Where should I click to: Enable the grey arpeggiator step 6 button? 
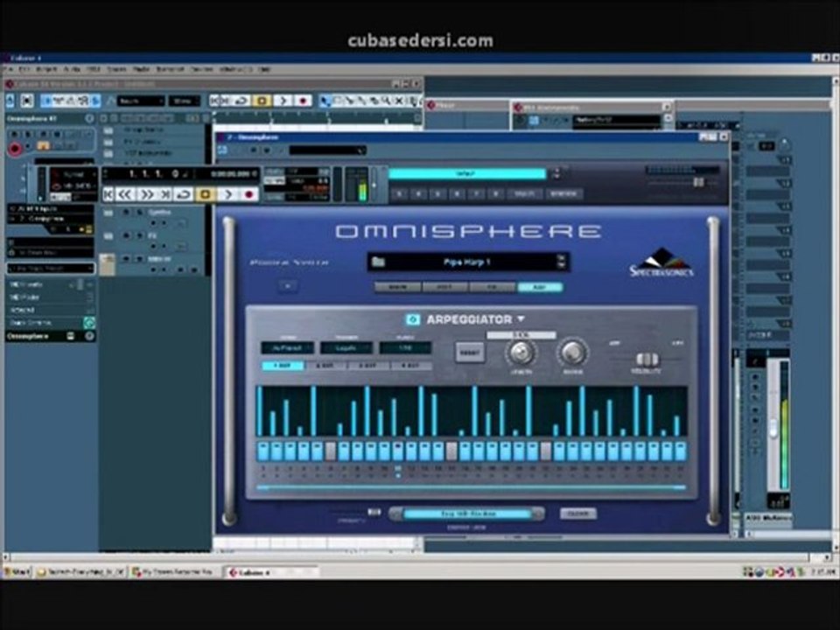tap(331, 451)
